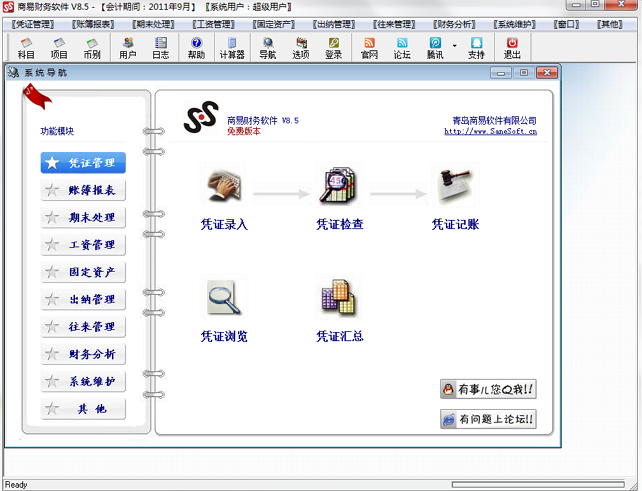Launch the 计算器 calculator tool
This screenshot has width=642, height=491.
(232, 48)
